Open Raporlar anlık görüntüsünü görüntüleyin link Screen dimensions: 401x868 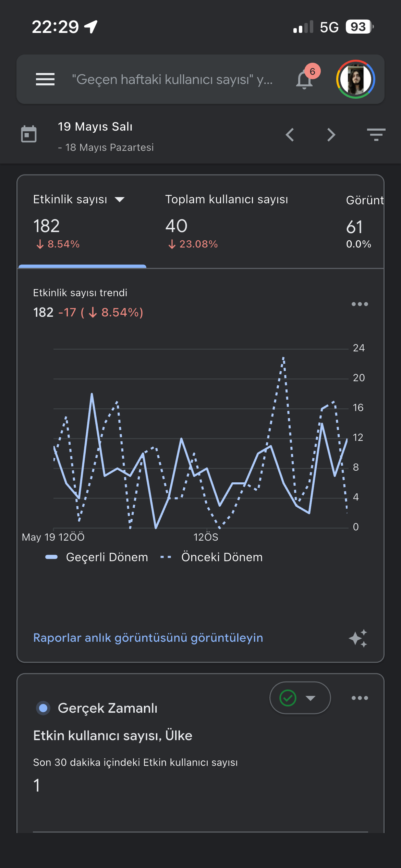click(148, 638)
